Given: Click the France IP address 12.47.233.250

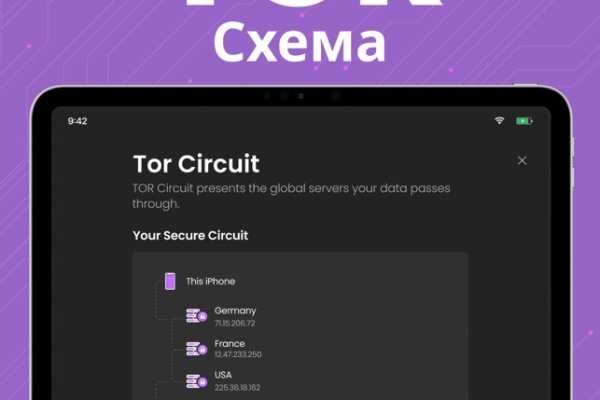Looking at the screenshot, I should coord(238,355).
